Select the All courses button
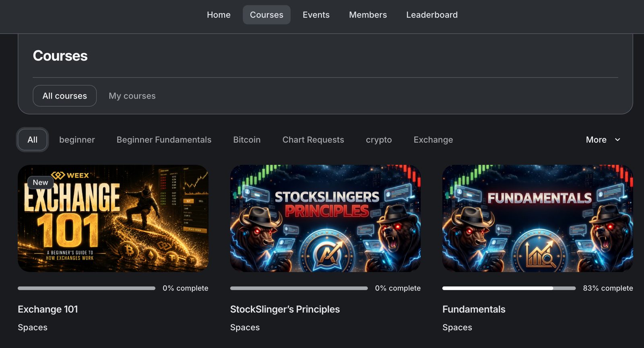 click(x=65, y=96)
